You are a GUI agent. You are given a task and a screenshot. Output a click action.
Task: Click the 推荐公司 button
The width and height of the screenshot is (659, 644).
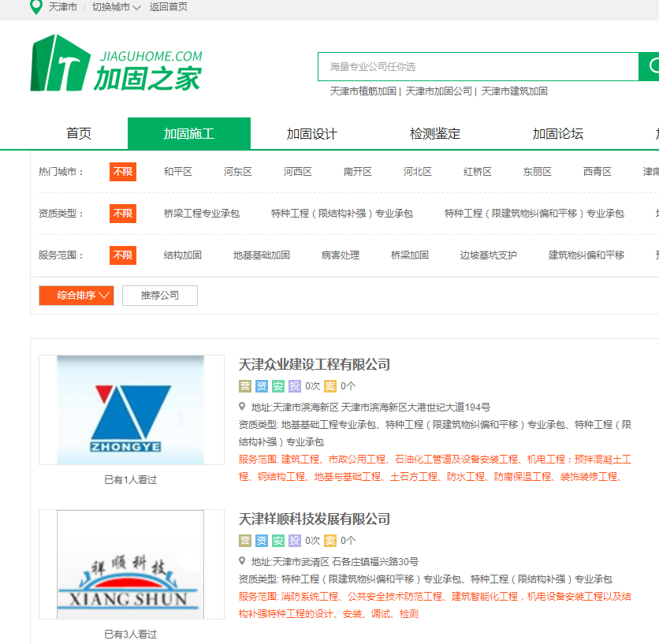point(160,296)
